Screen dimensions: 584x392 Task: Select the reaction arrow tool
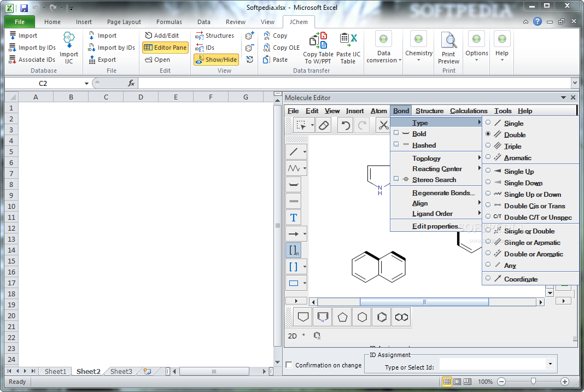(294, 234)
